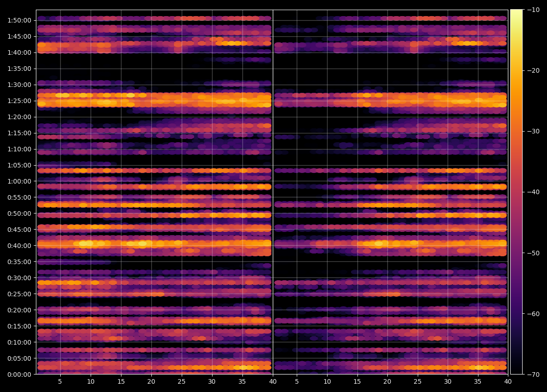Click the inferno colorbar gradient strip
Viewport: 547px width, 392px height.
coord(517,192)
